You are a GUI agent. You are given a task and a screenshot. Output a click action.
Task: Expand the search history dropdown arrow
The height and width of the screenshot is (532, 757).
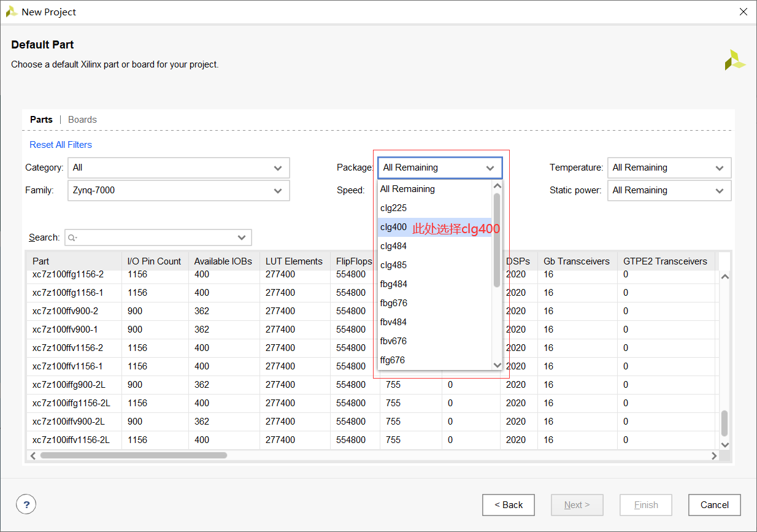click(242, 237)
